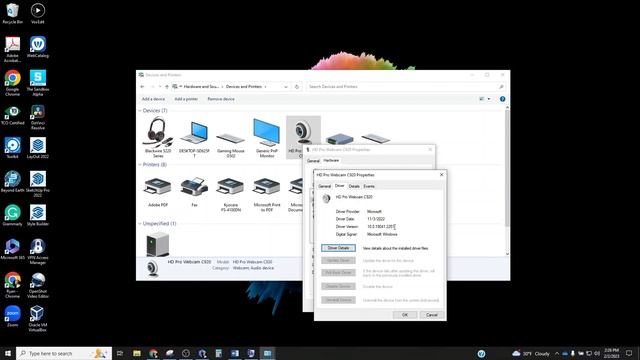Select the DESKTOP laptop device icon
Screen dimensions: 640x360
coord(194,137)
